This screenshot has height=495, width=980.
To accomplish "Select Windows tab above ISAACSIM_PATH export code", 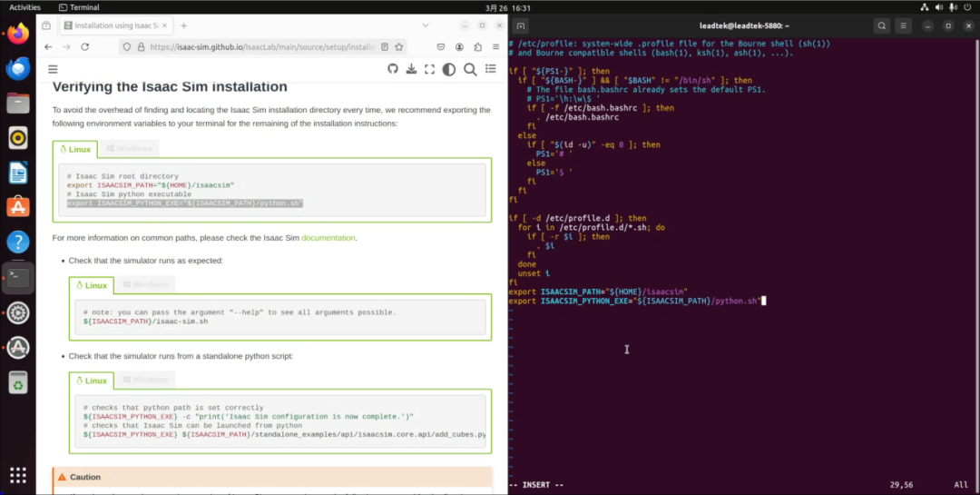I will (x=130, y=149).
